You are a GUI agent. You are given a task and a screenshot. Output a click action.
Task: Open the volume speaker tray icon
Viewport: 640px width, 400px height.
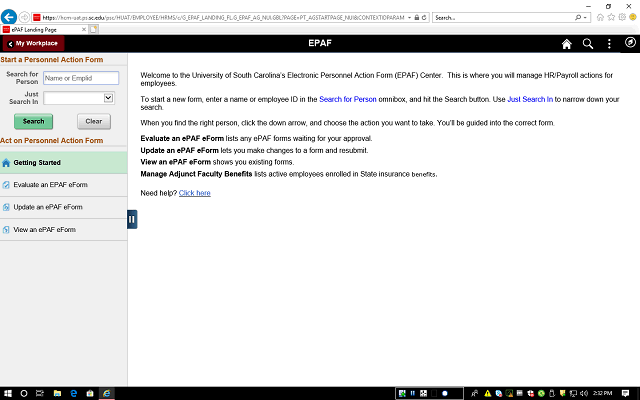point(584,393)
